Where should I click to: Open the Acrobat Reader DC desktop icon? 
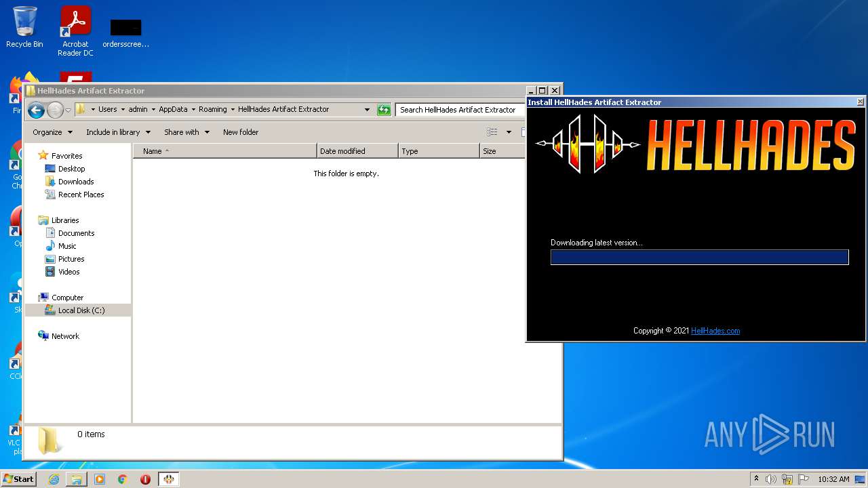75,31
